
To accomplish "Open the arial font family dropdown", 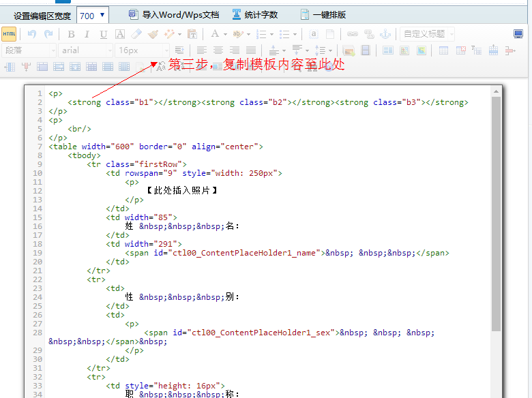I will (87, 50).
